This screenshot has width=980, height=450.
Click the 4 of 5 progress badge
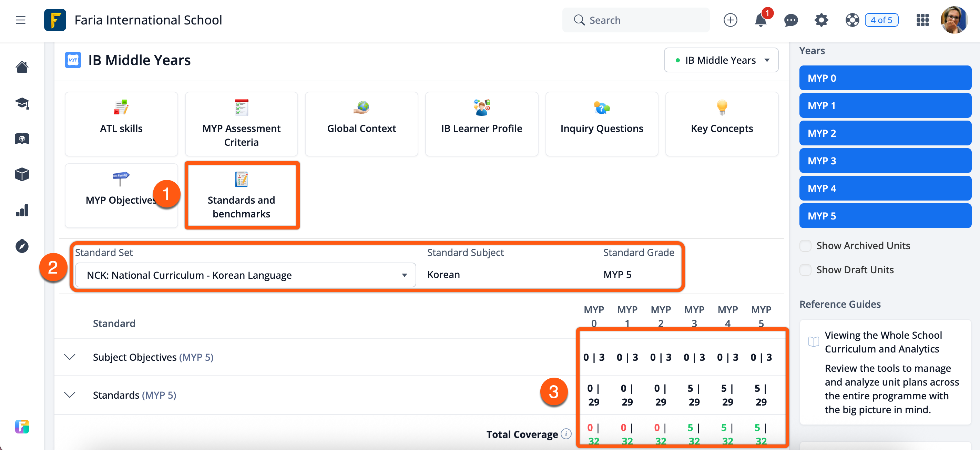tap(881, 20)
